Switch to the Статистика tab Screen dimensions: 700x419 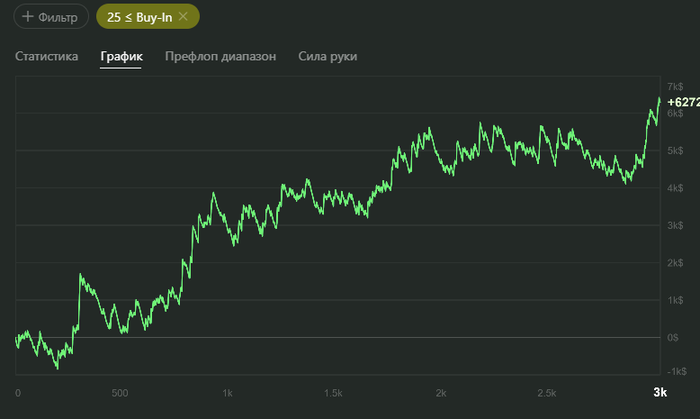click(x=46, y=56)
